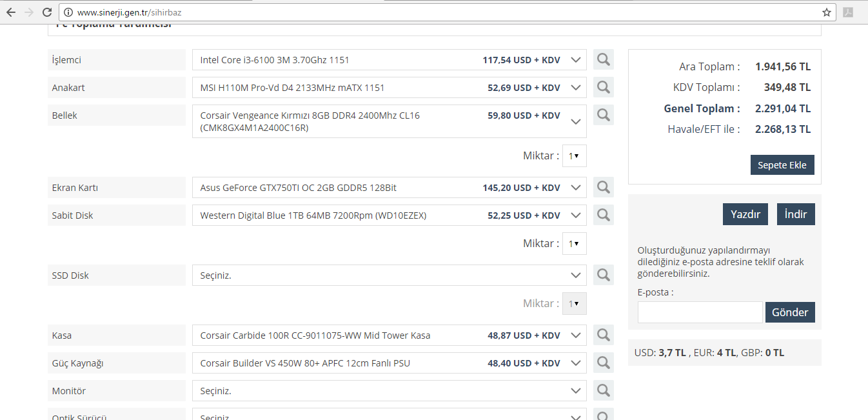The image size is (868, 420).
Task: Click the browser forward arrow
Action: tap(29, 12)
